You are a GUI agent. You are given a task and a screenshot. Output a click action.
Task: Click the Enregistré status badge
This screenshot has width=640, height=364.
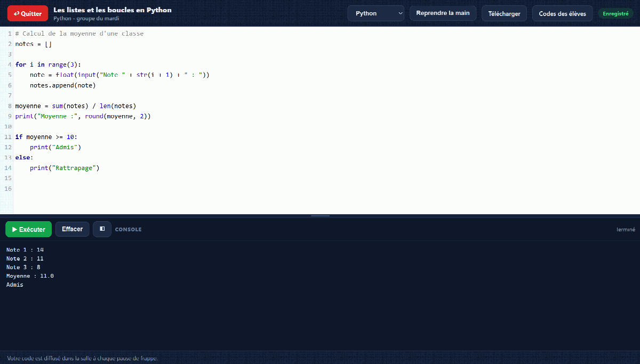pyautogui.click(x=615, y=13)
